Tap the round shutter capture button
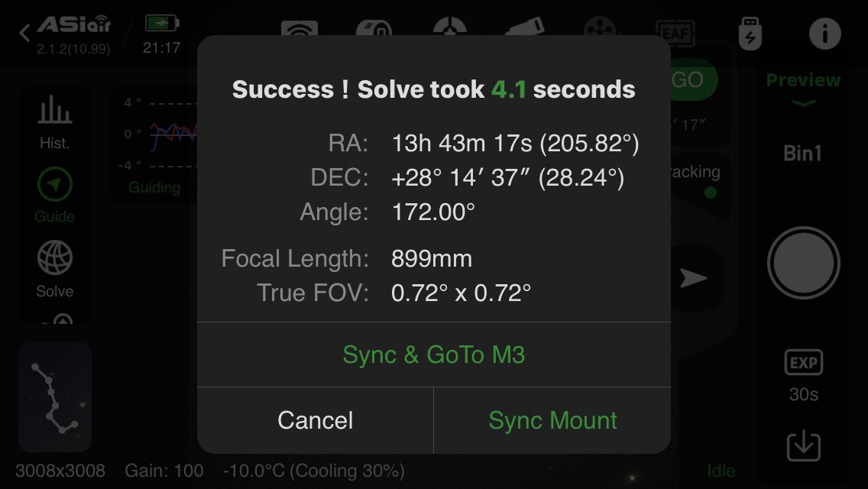This screenshot has width=868, height=489. click(803, 263)
